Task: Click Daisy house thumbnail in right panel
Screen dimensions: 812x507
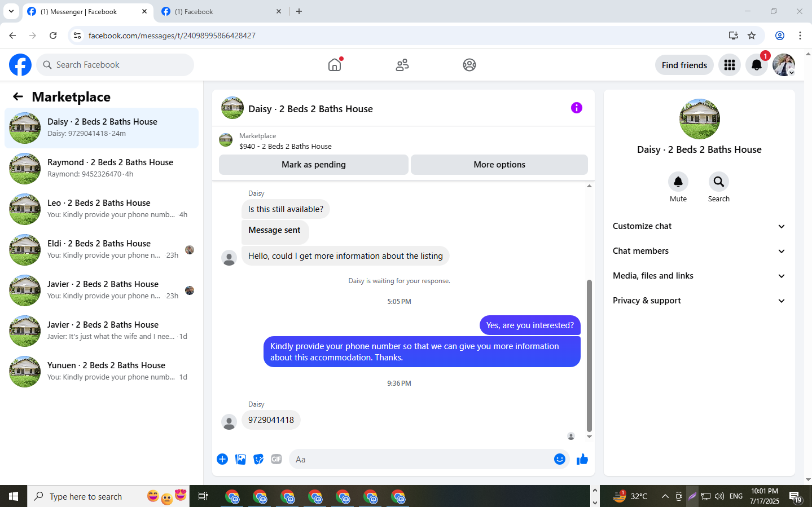Action: coord(700,119)
